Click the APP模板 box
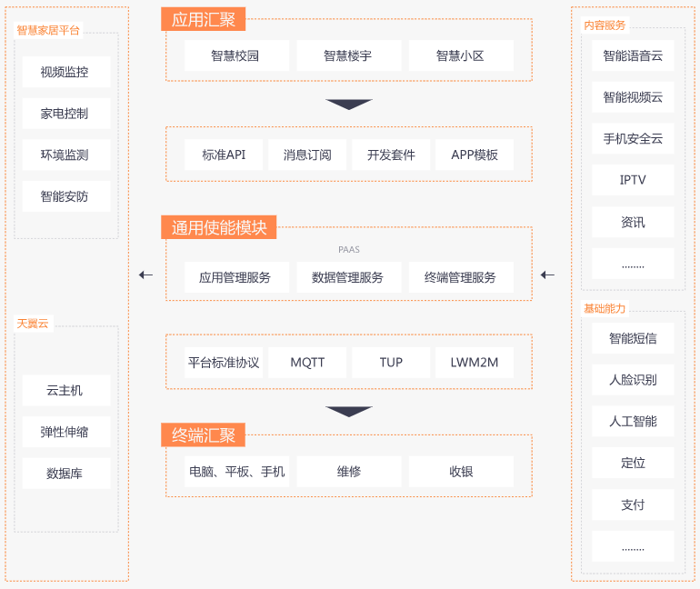Image resolution: width=700 pixels, height=589 pixels. point(475,155)
